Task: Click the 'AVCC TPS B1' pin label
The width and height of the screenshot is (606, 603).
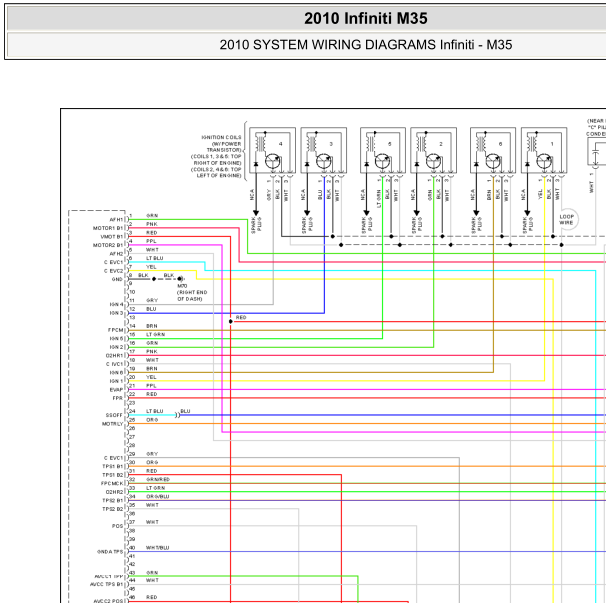Action: click(x=107, y=584)
